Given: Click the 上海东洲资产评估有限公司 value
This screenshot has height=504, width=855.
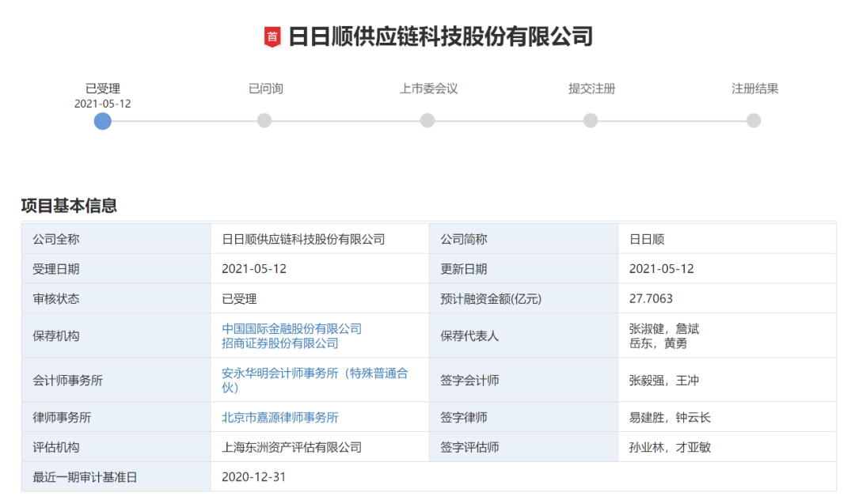Looking at the screenshot, I should point(291,447).
